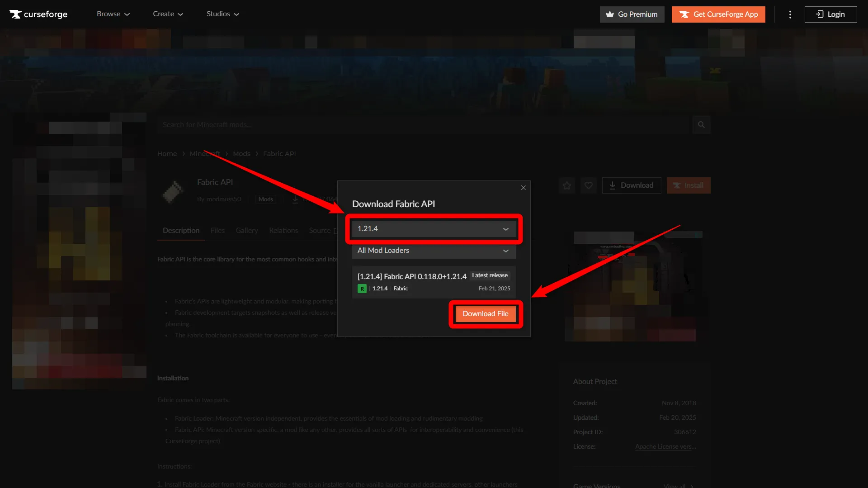This screenshot has width=868, height=488.
Task: Close the Download Fabric API dialog
Action: click(523, 188)
